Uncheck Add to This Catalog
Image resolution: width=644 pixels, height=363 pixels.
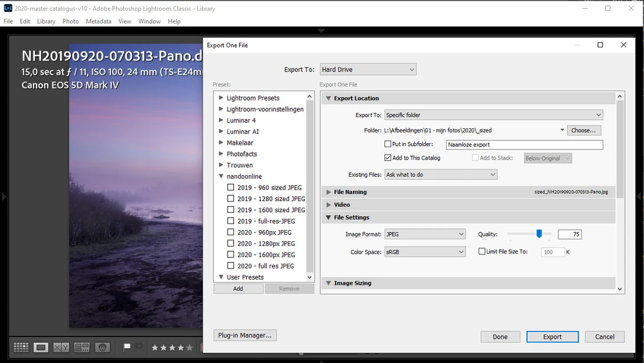[x=388, y=157]
